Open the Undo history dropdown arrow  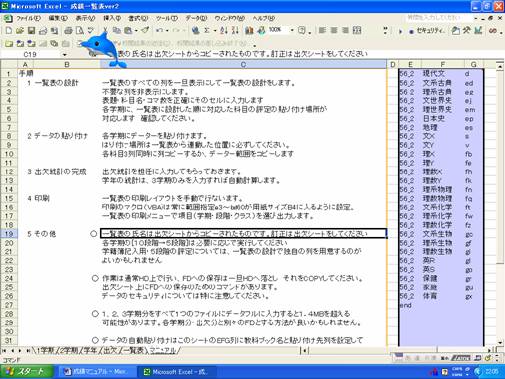point(167,31)
